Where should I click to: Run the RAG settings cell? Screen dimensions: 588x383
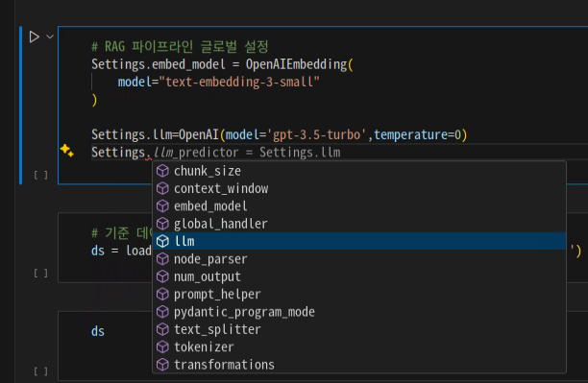(x=35, y=36)
